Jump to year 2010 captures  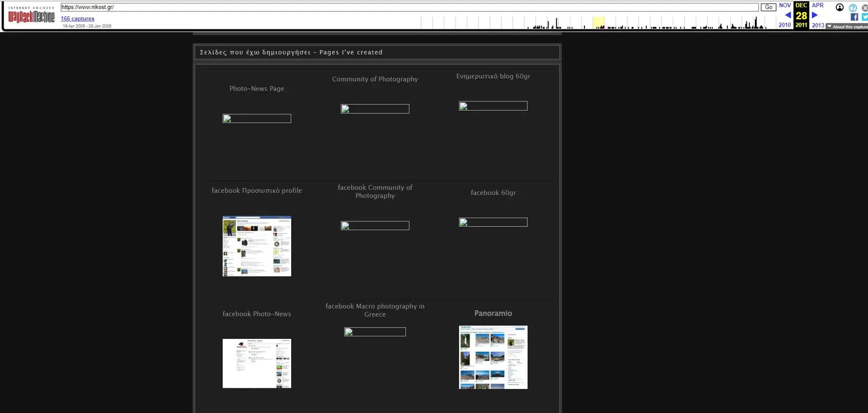point(785,25)
